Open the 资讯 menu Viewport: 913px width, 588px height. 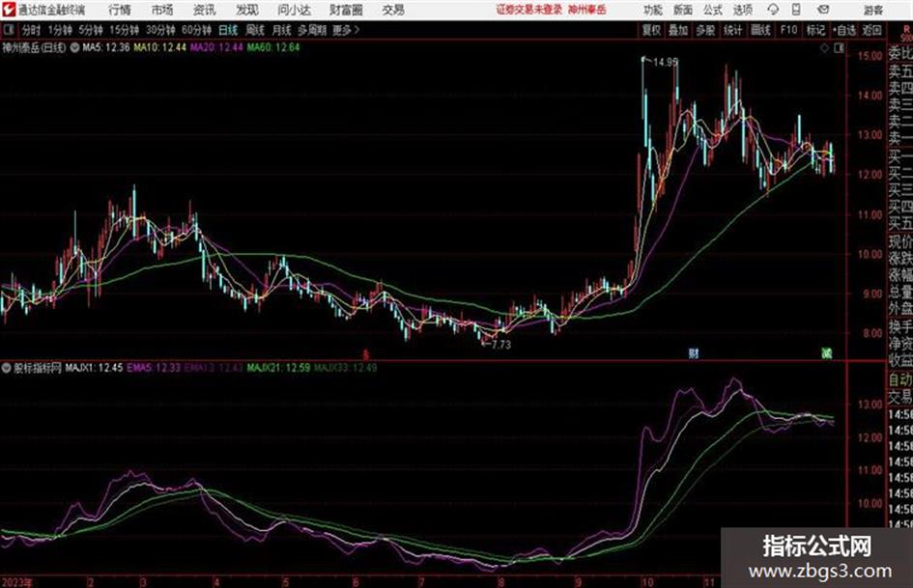click(x=205, y=10)
